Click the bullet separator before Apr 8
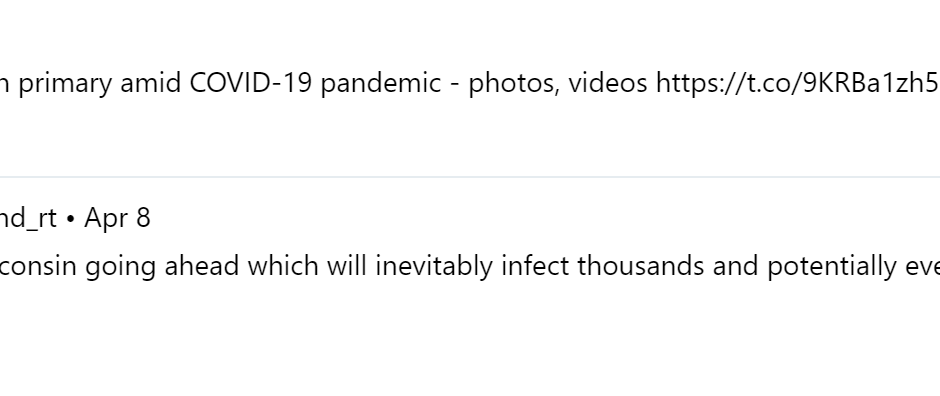 (x=70, y=219)
